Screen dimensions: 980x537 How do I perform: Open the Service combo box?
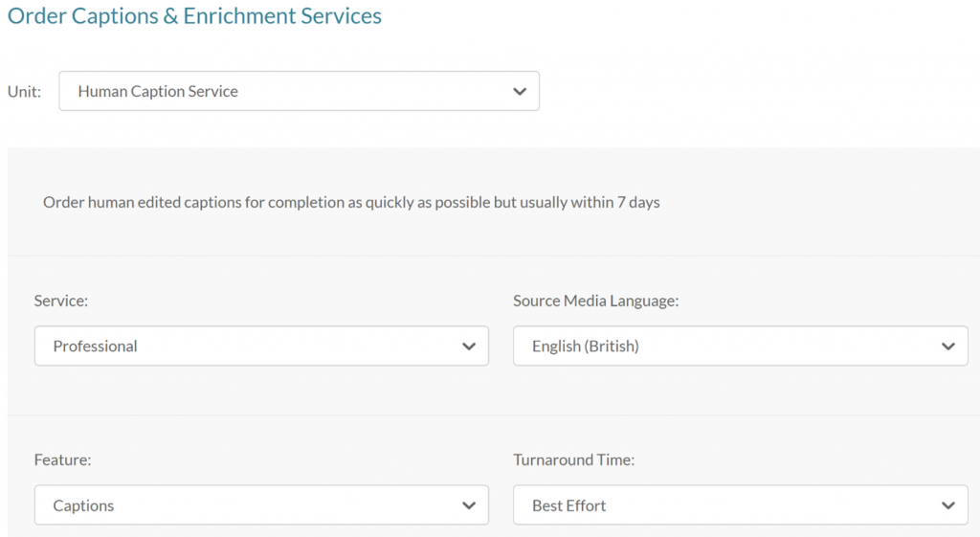(x=261, y=346)
